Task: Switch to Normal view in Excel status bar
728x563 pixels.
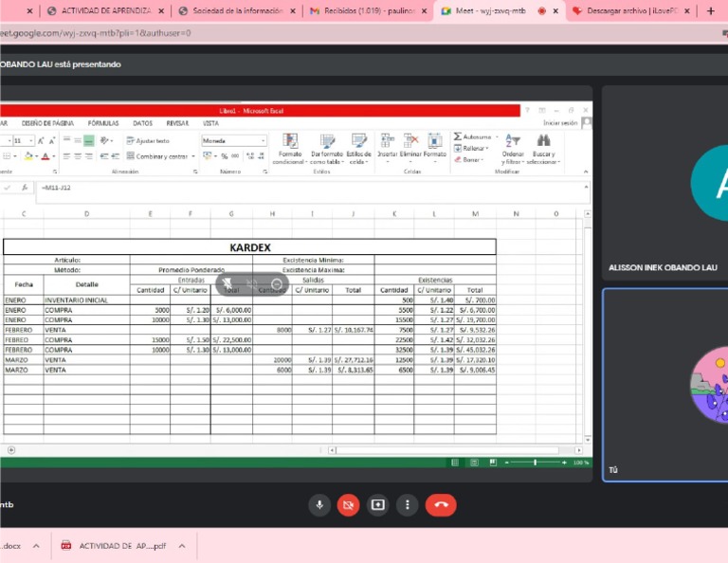Action: 455,463
